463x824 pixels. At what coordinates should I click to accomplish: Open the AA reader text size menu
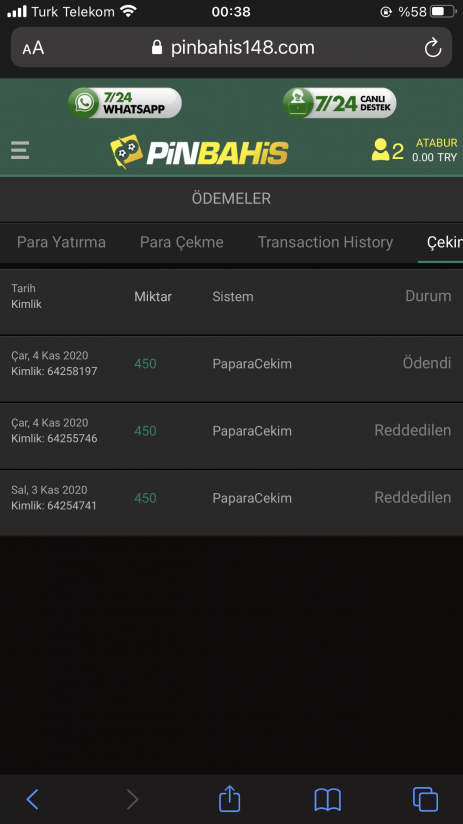click(33, 48)
